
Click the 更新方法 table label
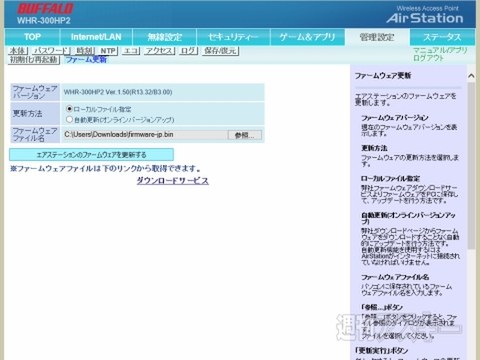[35, 114]
